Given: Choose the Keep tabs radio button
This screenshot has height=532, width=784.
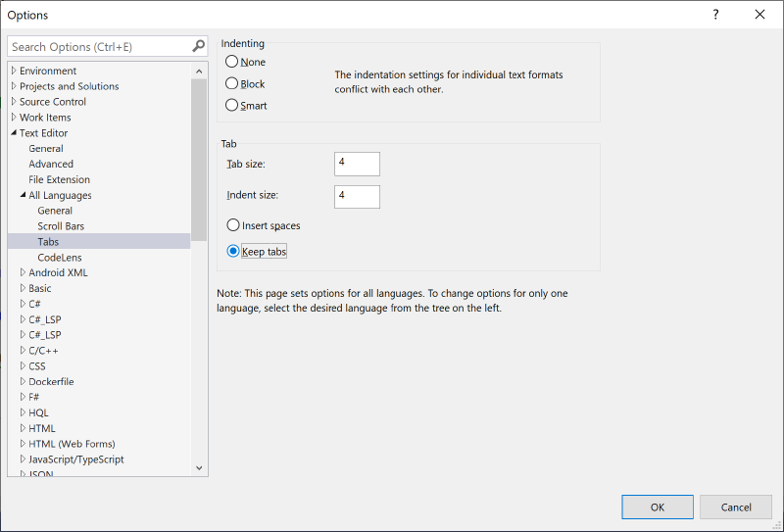Looking at the screenshot, I should [233, 251].
